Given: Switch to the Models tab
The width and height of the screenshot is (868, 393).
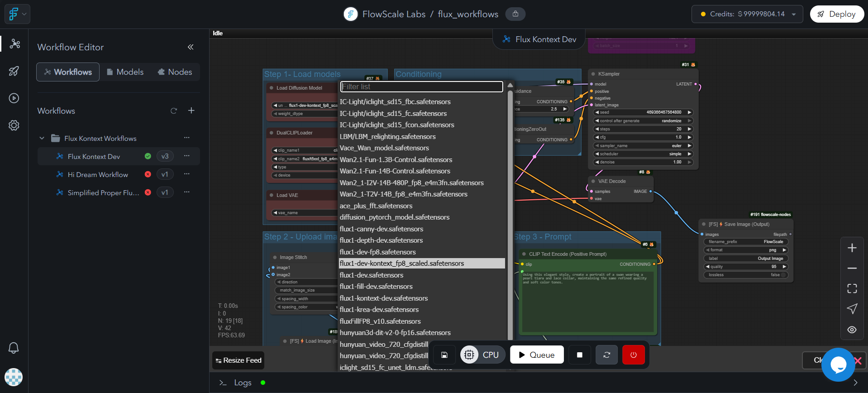Looking at the screenshot, I should [x=125, y=72].
